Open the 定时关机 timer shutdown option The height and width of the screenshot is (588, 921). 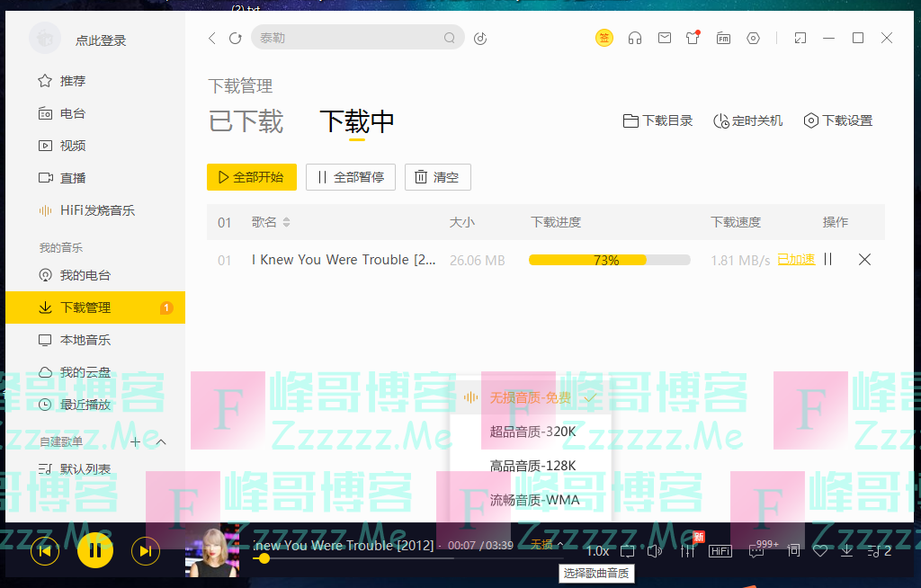pos(747,120)
